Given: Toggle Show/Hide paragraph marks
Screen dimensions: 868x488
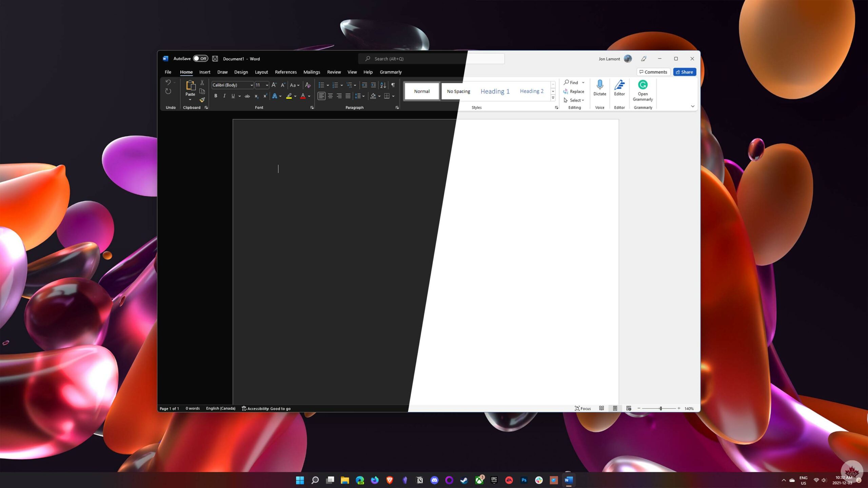Looking at the screenshot, I should click(x=393, y=85).
